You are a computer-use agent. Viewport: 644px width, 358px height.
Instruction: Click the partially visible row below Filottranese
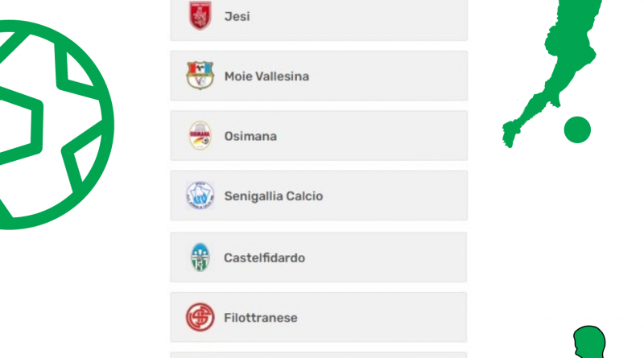tap(319, 355)
